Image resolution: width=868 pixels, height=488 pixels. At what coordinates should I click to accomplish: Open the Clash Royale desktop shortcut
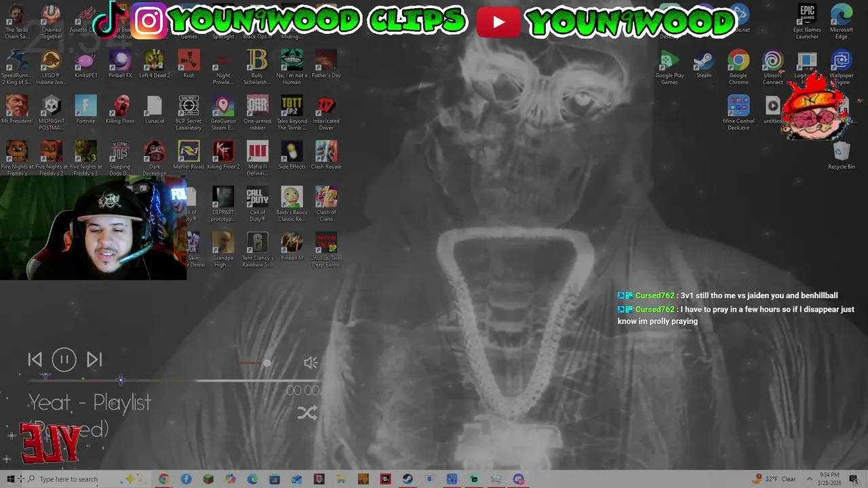326,155
